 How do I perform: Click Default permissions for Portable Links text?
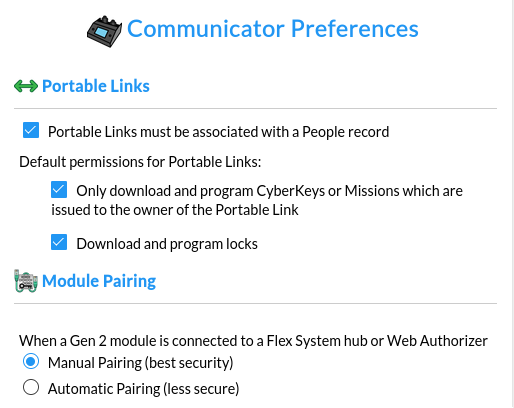point(140,162)
